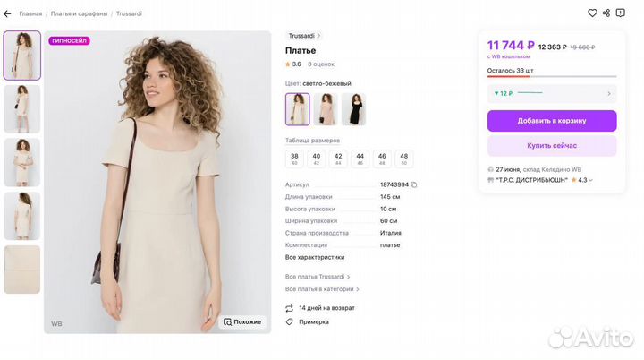Open similar items via Похожие button

coord(243,321)
